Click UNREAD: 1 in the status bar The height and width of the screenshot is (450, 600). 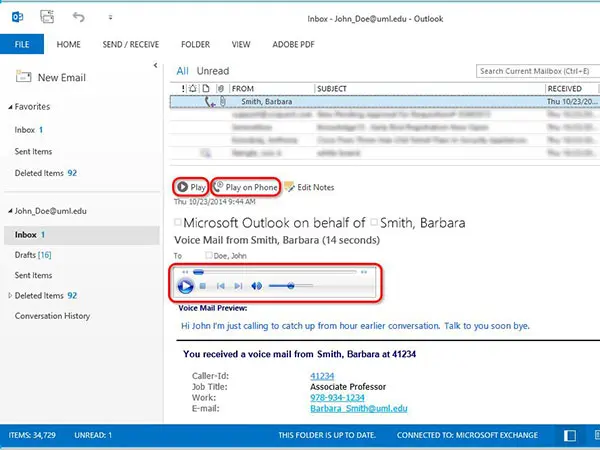[93, 435]
